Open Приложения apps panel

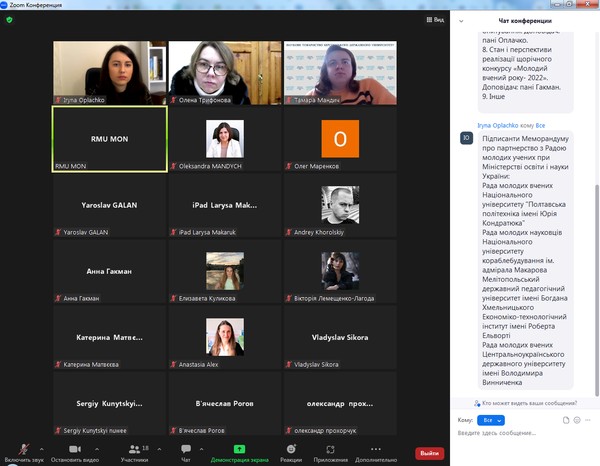point(330,451)
